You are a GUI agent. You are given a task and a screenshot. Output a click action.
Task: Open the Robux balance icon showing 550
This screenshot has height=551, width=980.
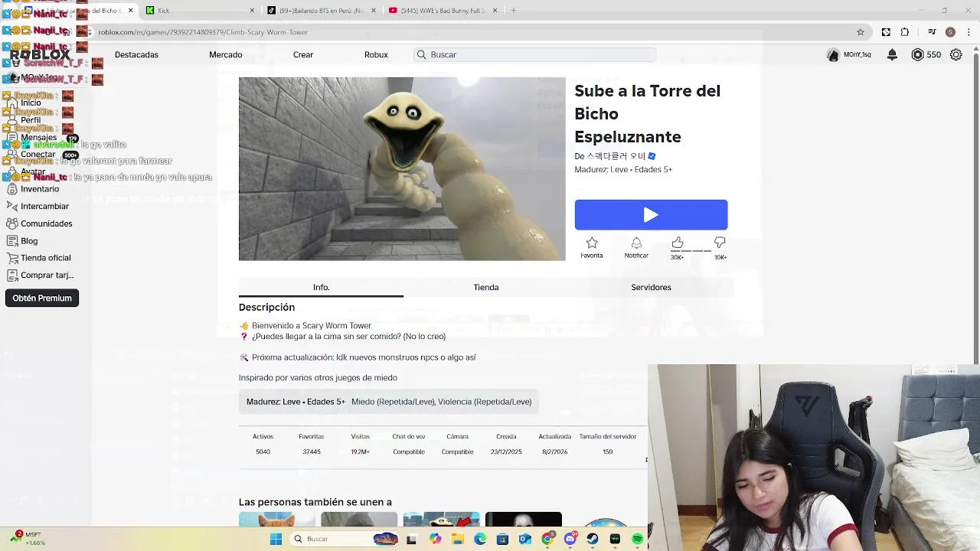(917, 54)
